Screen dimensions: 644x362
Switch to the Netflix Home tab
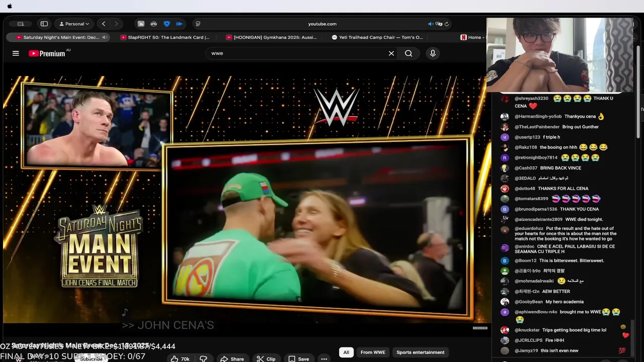471,37
